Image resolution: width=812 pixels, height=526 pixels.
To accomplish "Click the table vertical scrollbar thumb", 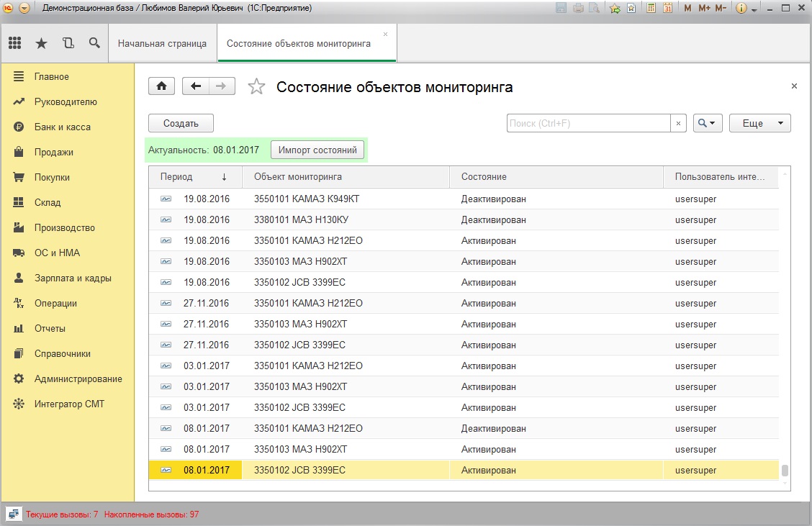I will tap(785, 470).
